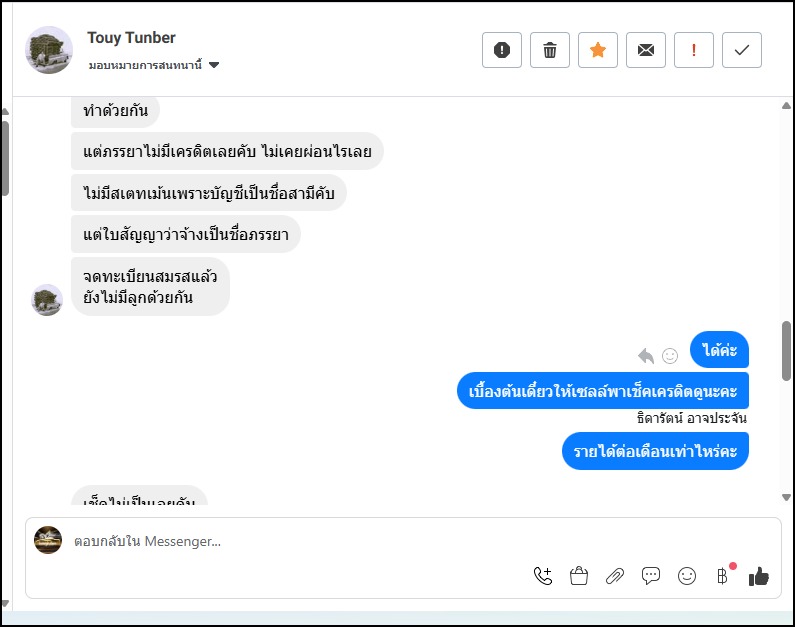795x627 pixels.
Task: Delete conversation with trash icon
Action: [x=550, y=50]
